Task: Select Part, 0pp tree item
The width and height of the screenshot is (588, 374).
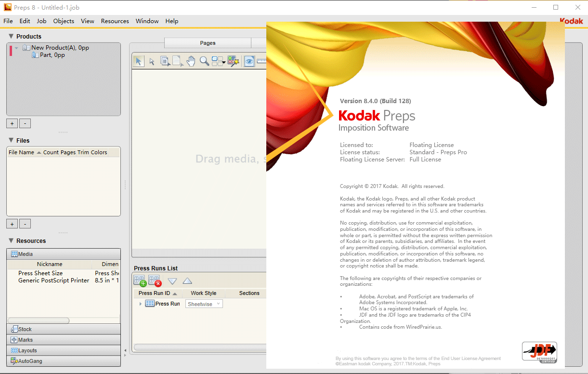Action: tap(52, 55)
